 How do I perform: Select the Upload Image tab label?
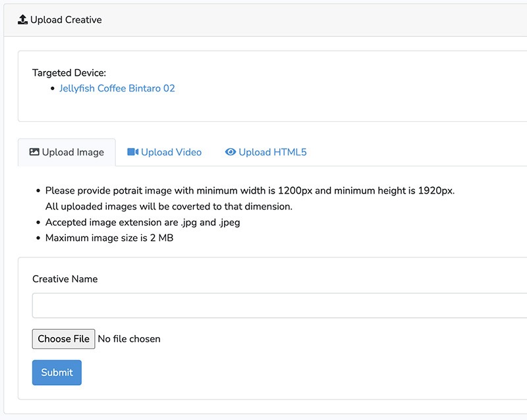click(x=72, y=152)
